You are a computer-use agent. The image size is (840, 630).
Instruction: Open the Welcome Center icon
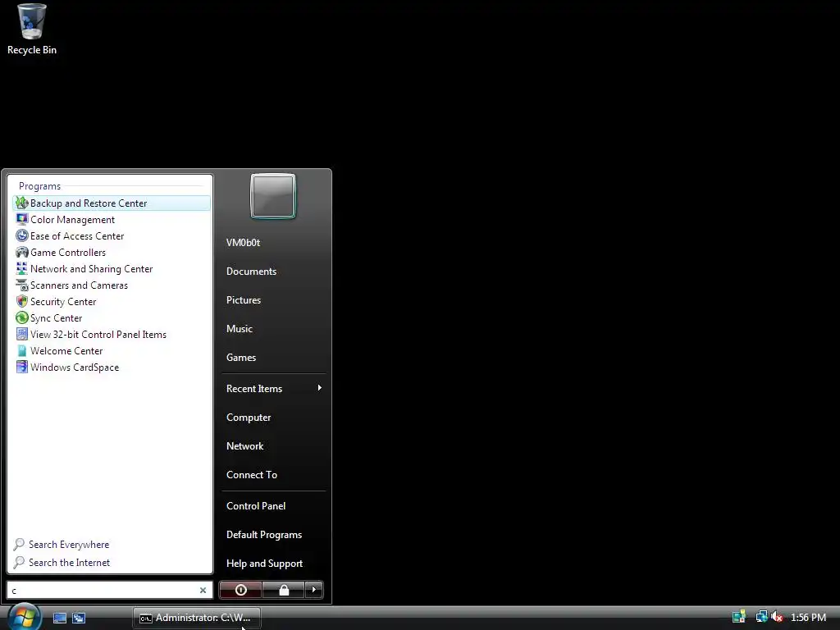pos(22,351)
